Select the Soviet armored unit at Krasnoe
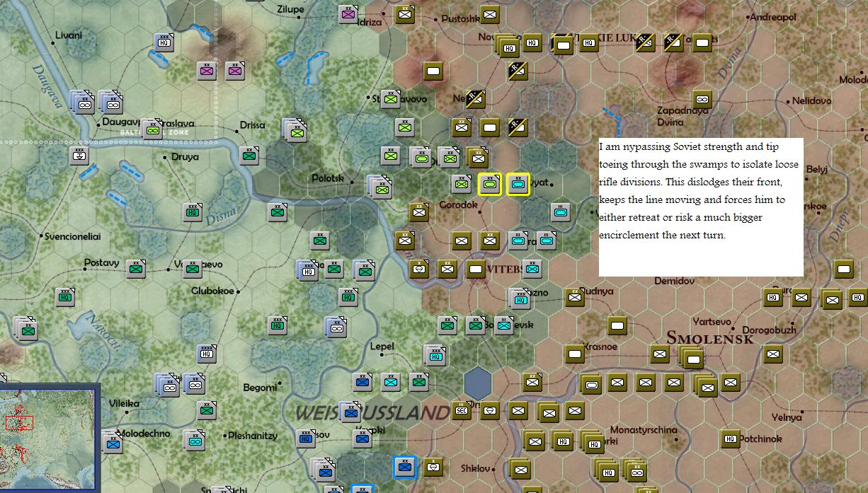The height and width of the screenshot is (493, 868). pyautogui.click(x=575, y=353)
